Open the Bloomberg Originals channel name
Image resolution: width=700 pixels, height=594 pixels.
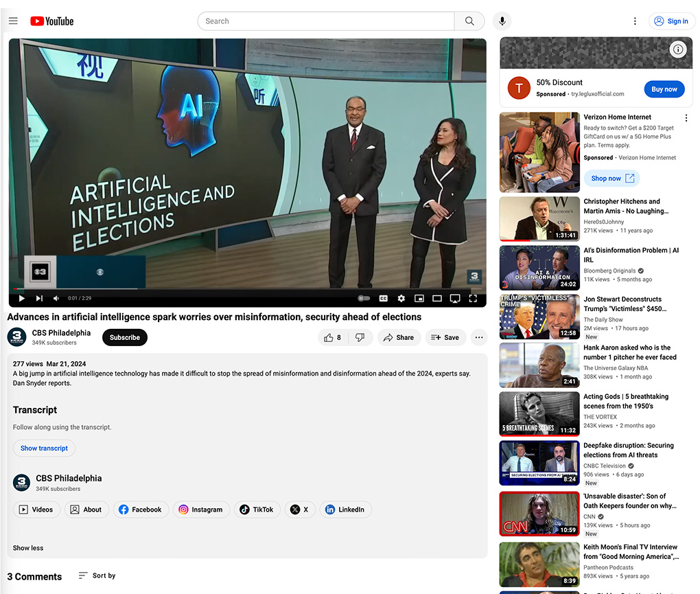[609, 271]
